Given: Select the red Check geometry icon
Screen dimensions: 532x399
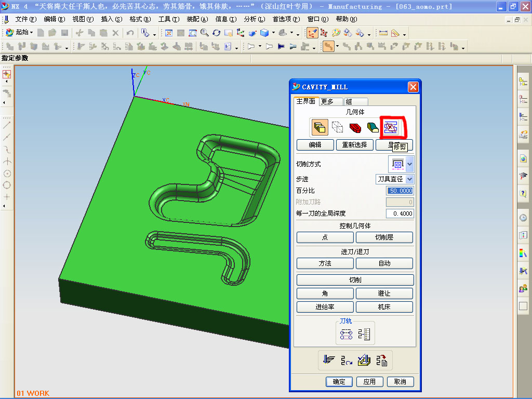Looking at the screenshot, I should [x=355, y=128].
